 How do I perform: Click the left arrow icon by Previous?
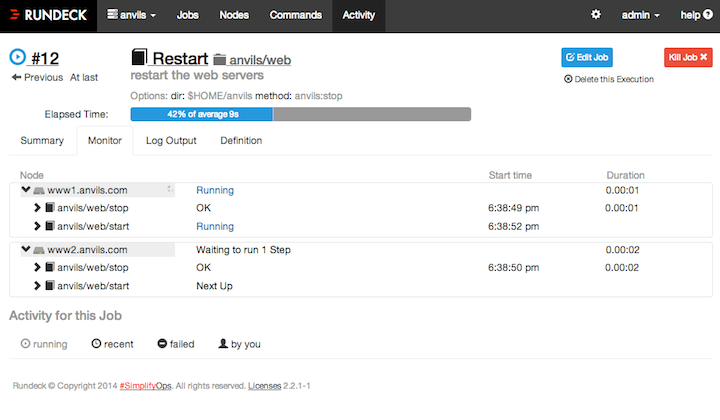pyautogui.click(x=17, y=77)
